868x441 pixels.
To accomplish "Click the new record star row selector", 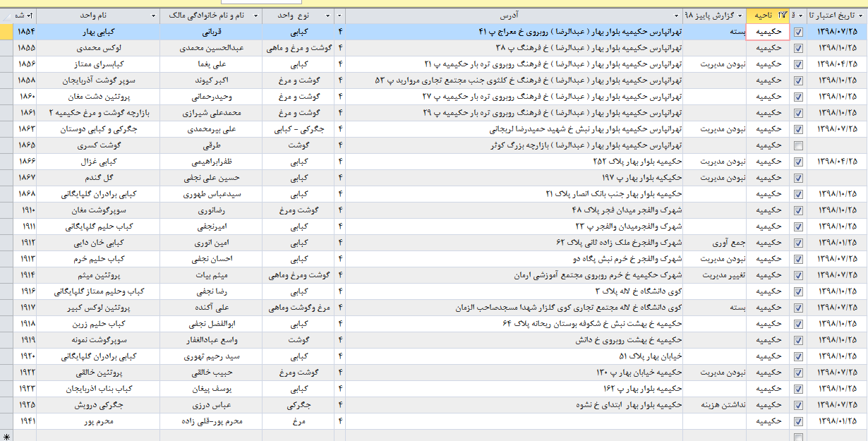I will click(6, 437).
